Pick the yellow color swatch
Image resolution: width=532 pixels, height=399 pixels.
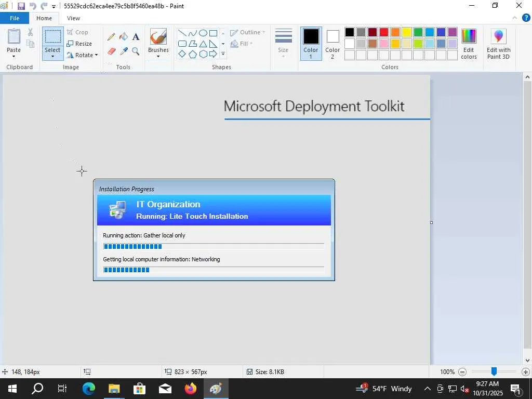tap(407, 32)
